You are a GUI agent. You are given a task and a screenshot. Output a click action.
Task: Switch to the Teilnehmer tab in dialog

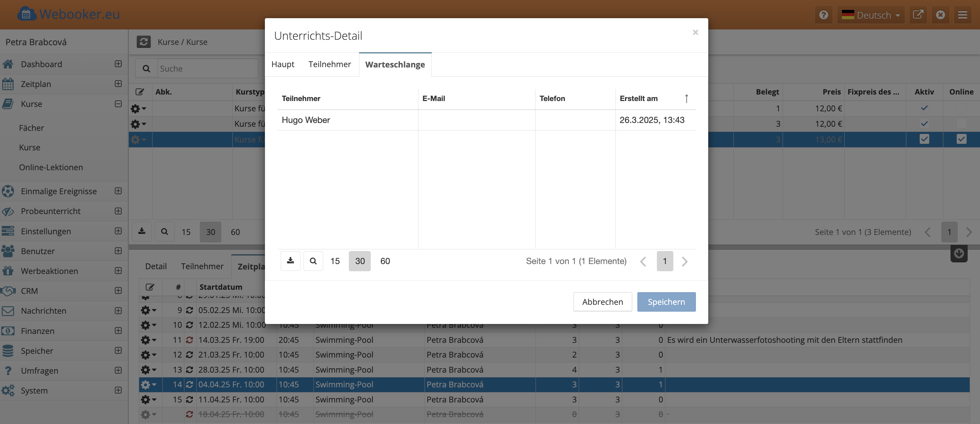(x=329, y=64)
